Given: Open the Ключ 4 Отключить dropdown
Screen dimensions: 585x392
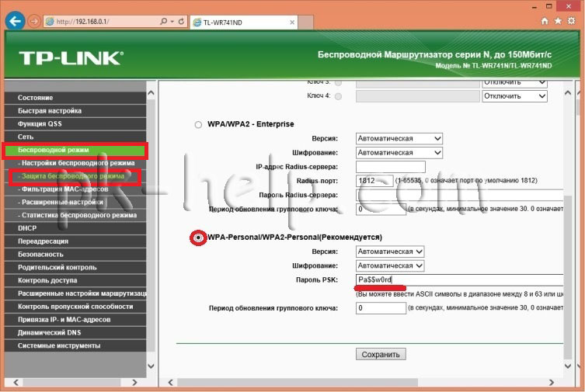Looking at the screenshot, I should coord(514,96).
